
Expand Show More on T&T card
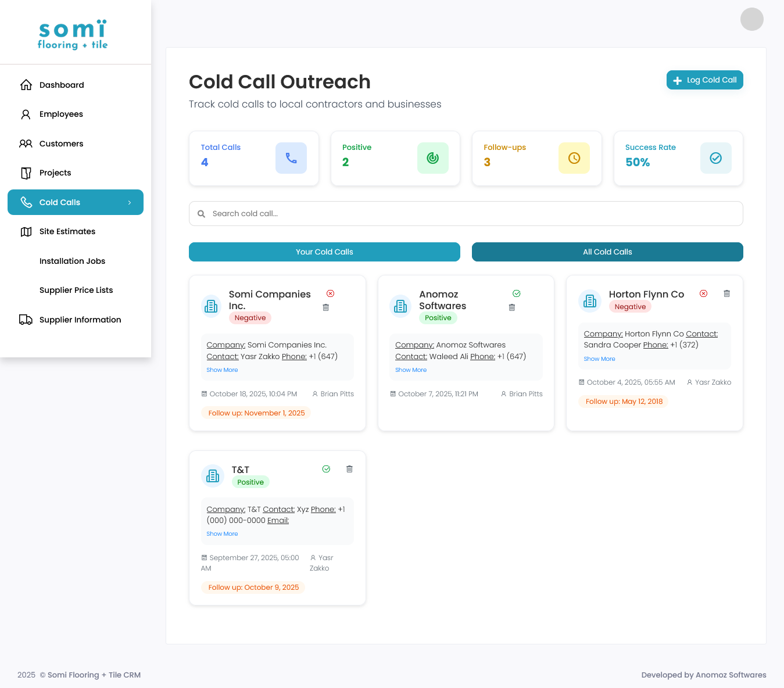coord(222,534)
